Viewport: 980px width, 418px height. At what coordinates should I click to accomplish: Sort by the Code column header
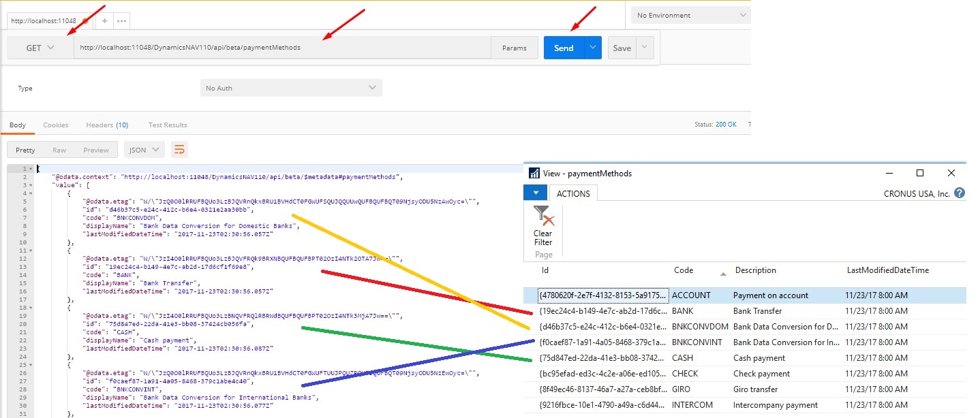(x=684, y=270)
